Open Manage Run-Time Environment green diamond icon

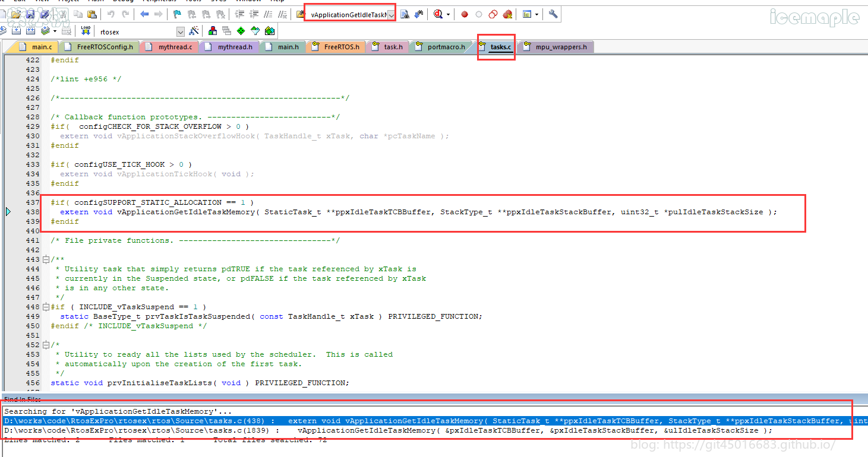[241, 31]
